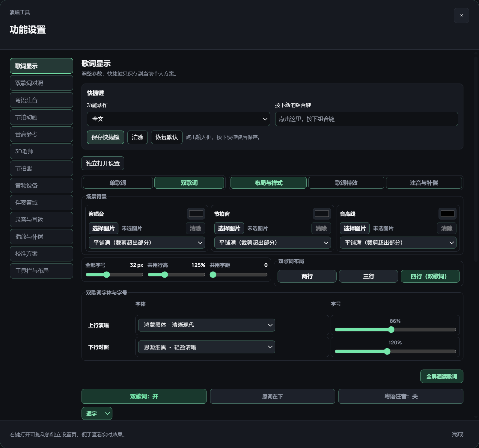Select the 四行（双歌词） layout
The image size is (479, 448).
[x=430, y=276]
